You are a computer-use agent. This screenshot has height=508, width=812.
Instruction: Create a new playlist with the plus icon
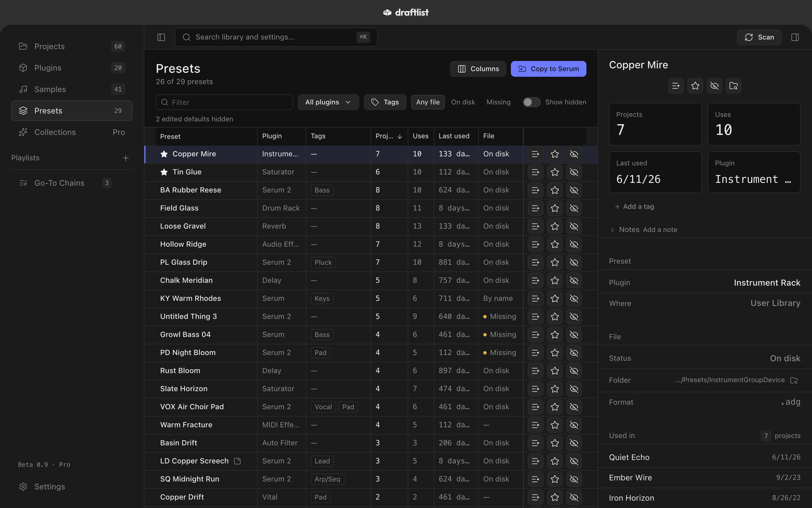point(126,158)
